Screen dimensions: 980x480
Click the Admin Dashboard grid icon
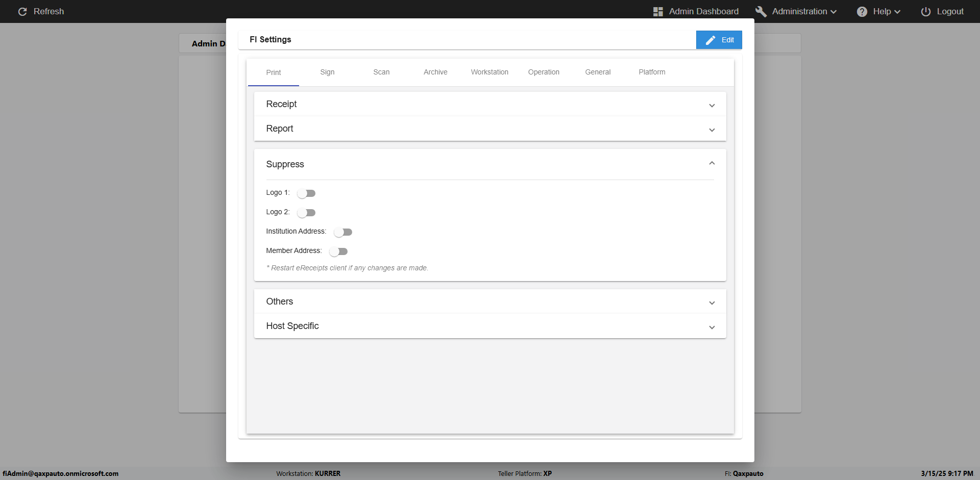[x=658, y=11]
